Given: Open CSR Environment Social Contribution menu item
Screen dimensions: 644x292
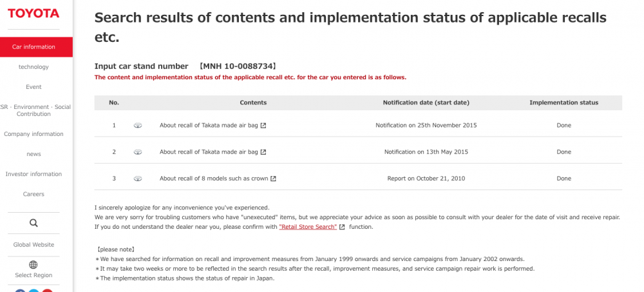Looking at the screenshot, I should (x=35, y=110).
